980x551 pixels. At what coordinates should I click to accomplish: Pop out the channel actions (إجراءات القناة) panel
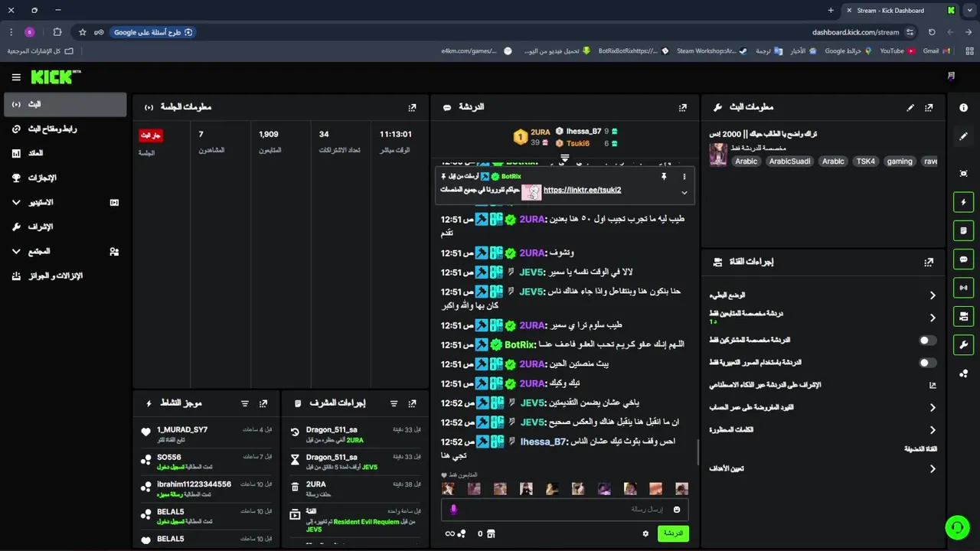point(929,262)
